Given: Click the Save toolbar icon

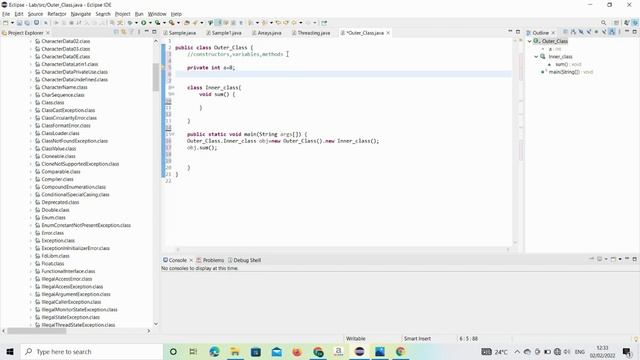Looking at the screenshot, I should click(x=19, y=23).
